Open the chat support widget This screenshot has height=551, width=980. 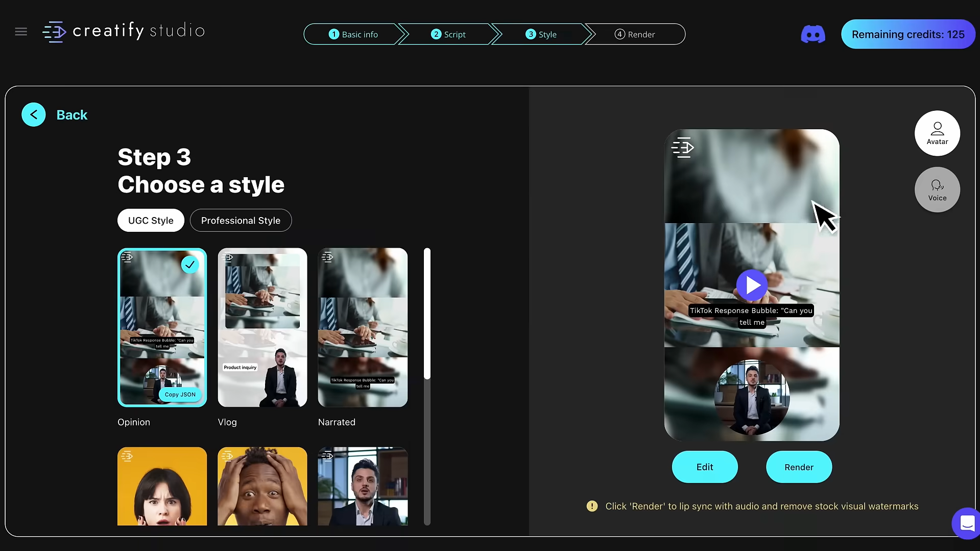click(967, 523)
